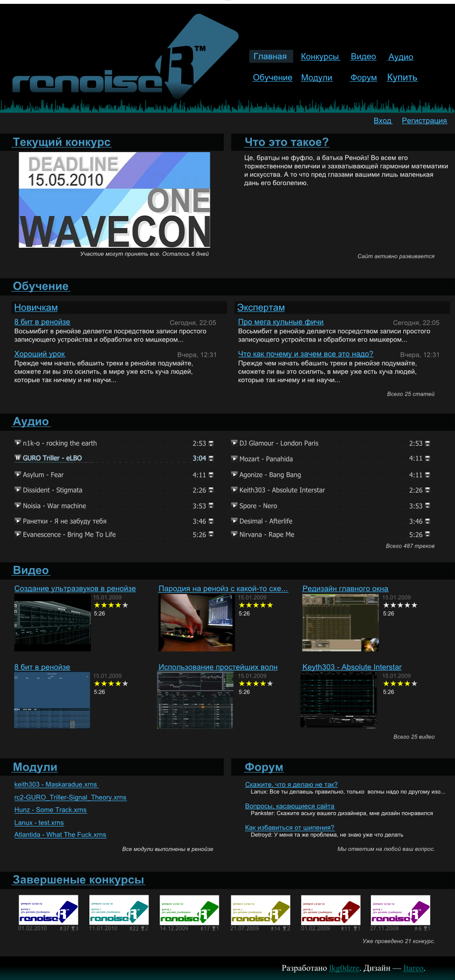Screen dimensions: 455x980
Task: Download icon for Evanescence - Bring Me To Life
Action: tap(211, 534)
